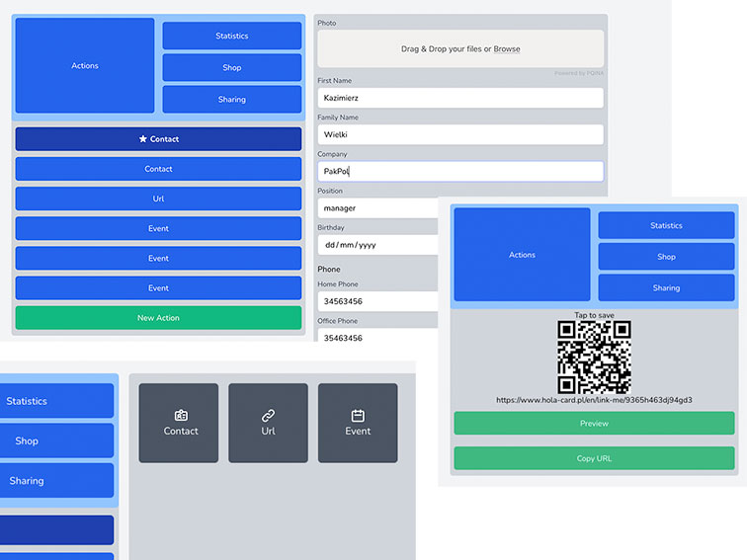Click the Copy URL button
Screen dimensions: 747x560
594,458
